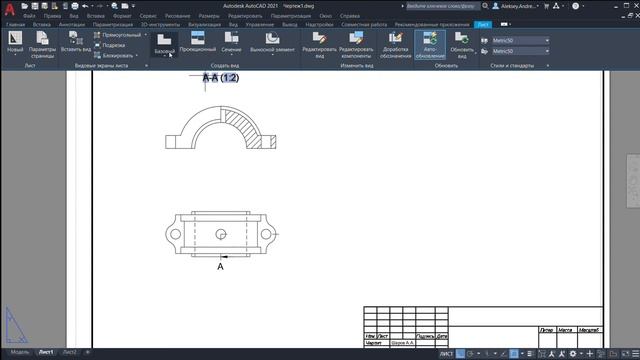Open the Rectangular viewport dropdown arrow
This screenshot has width=640, height=360.
click(x=146, y=35)
